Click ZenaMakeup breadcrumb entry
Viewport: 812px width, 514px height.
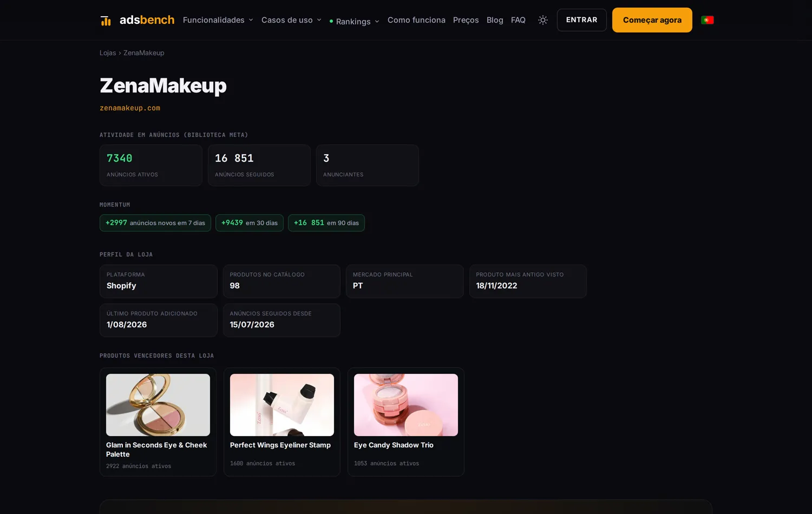tap(144, 53)
